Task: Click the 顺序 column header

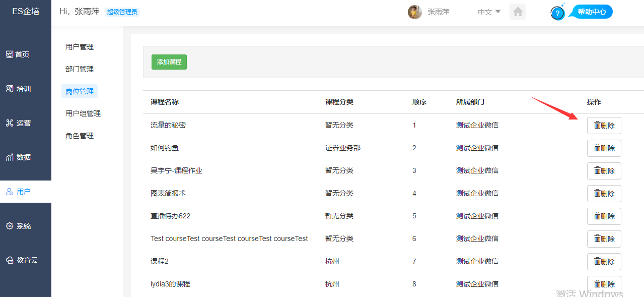Action: (x=419, y=102)
